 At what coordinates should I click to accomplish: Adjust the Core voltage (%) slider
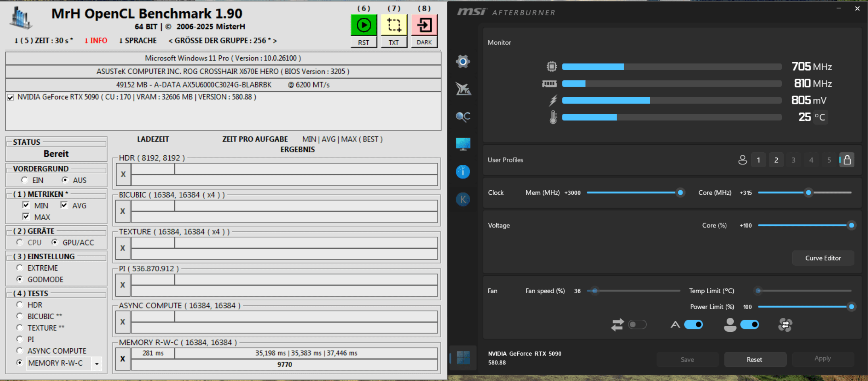click(851, 225)
